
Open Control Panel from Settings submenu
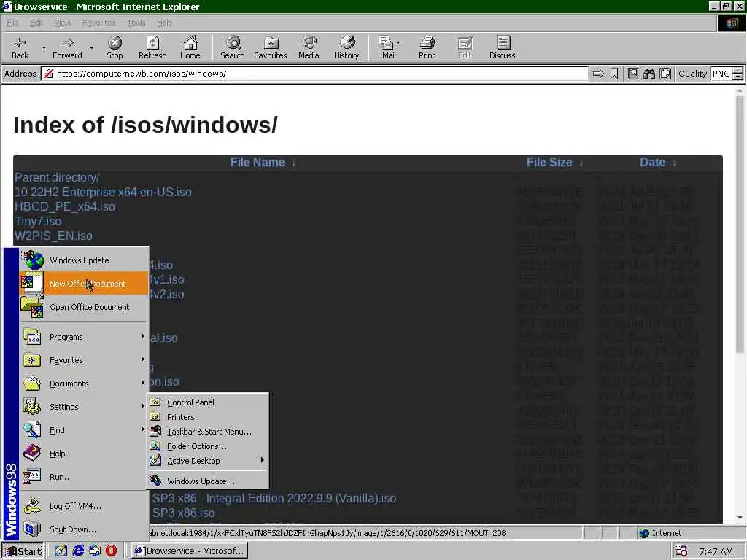pos(208,402)
